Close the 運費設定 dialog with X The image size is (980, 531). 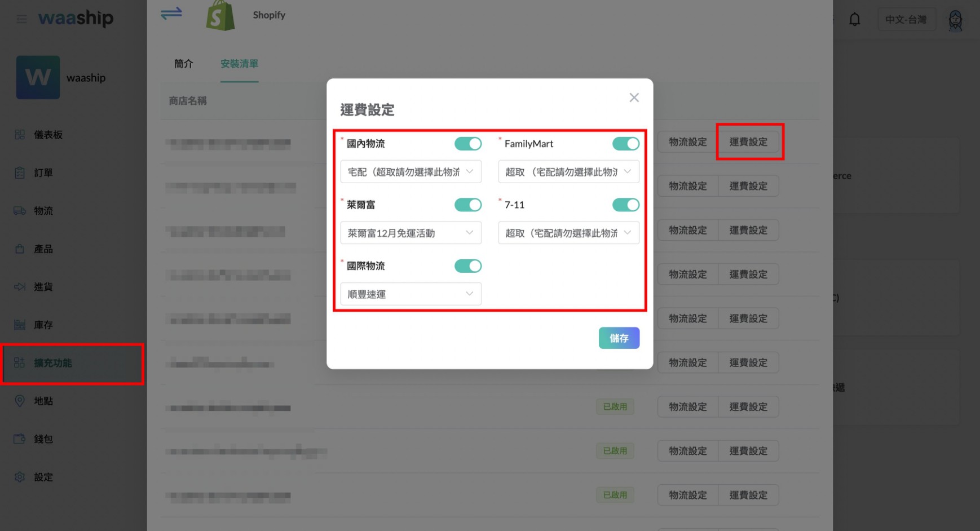634,98
